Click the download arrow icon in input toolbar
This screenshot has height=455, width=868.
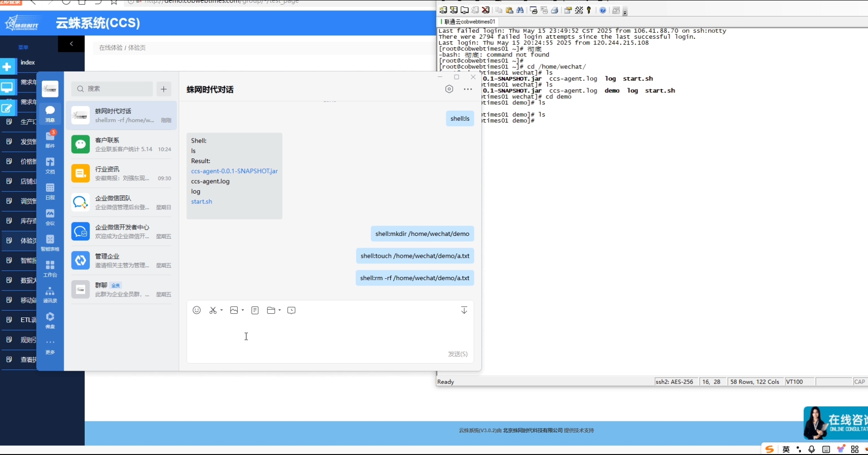coord(464,310)
